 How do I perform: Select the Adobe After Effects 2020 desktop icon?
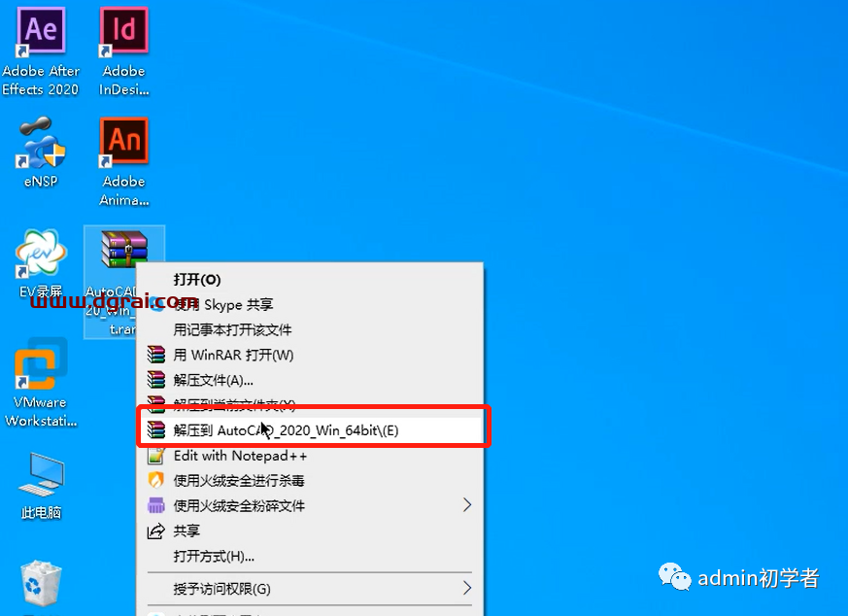pos(41,51)
